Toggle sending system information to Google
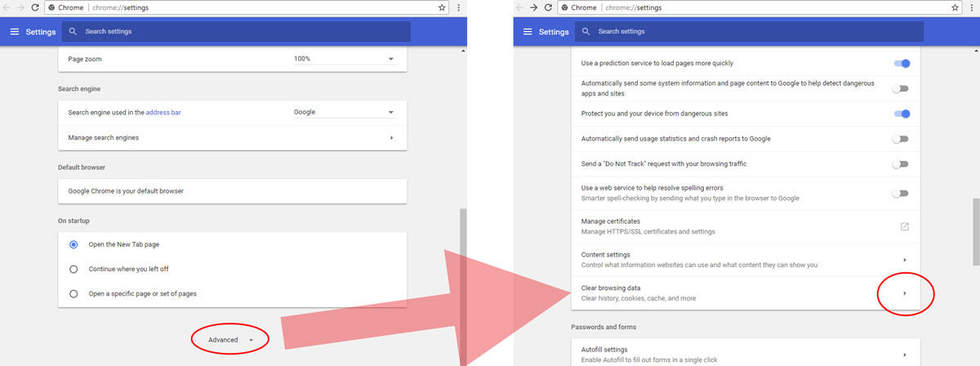The height and width of the screenshot is (366, 980). 901,88
